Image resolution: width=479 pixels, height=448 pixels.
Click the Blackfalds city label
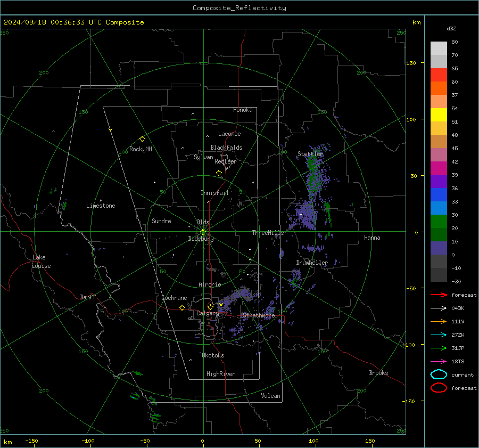pyautogui.click(x=226, y=148)
